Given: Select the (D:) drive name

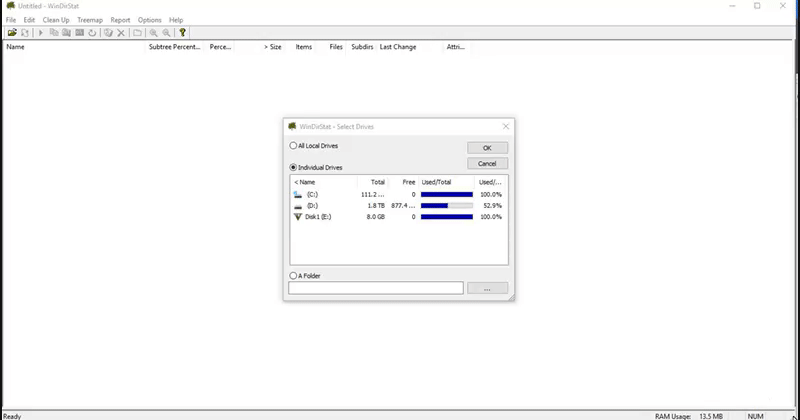Looking at the screenshot, I should 312,206.
